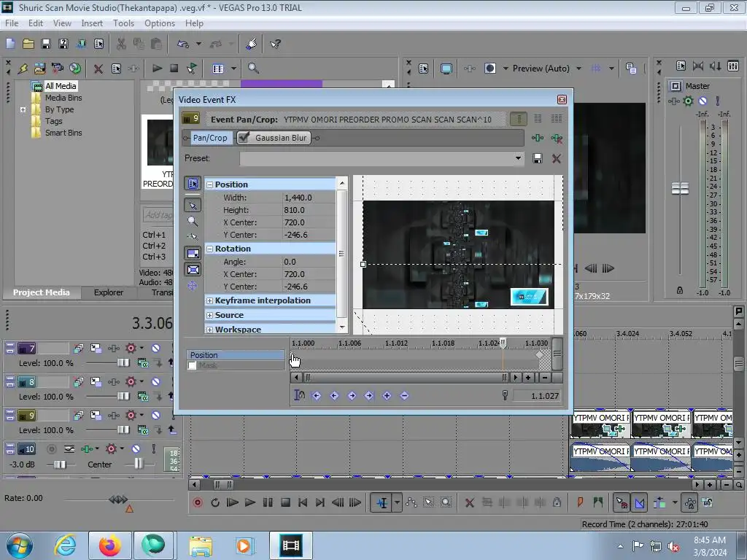The image size is (747, 560).
Task: Click the Master bus fader handle
Action: 680,189
